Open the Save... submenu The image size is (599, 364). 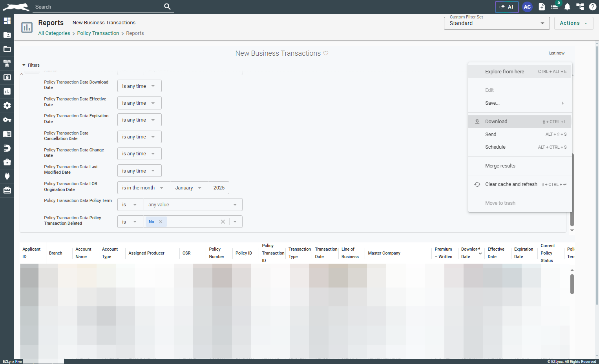coord(520,103)
